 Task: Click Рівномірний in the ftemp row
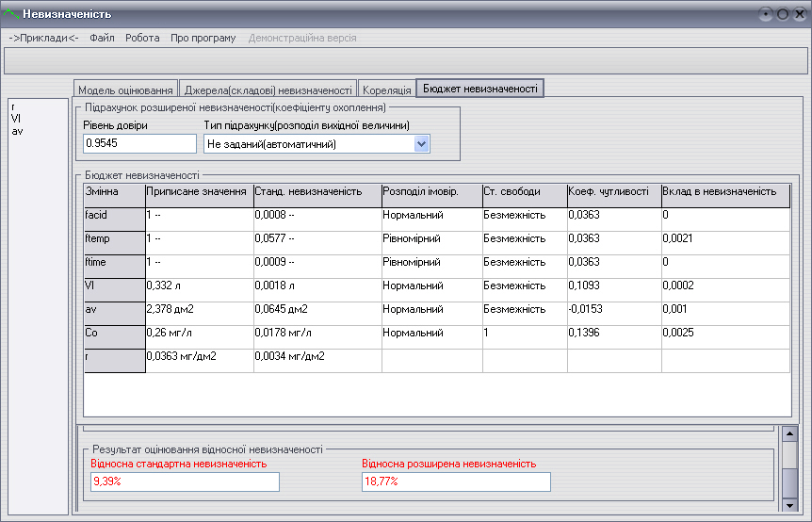point(431,242)
